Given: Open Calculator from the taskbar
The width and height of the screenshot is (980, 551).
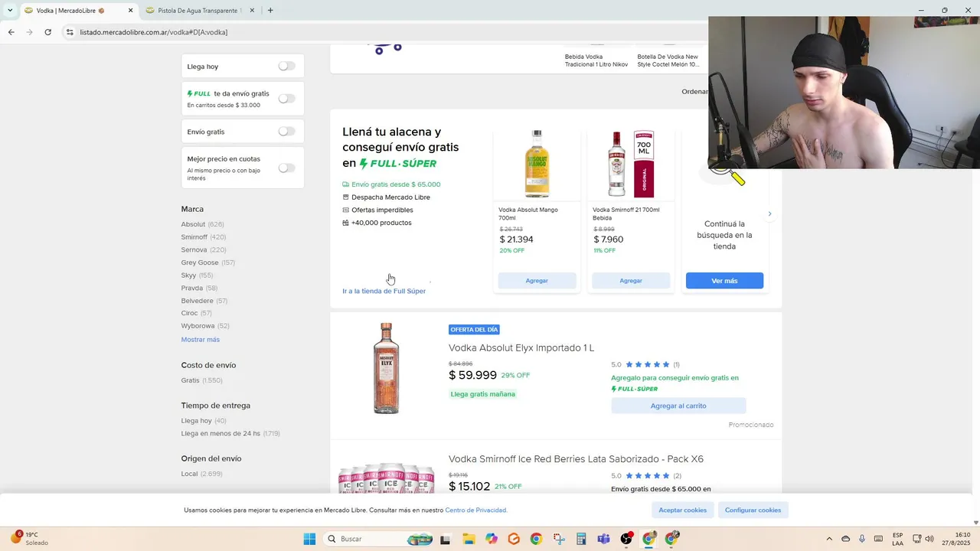Looking at the screenshot, I should tap(581, 539).
